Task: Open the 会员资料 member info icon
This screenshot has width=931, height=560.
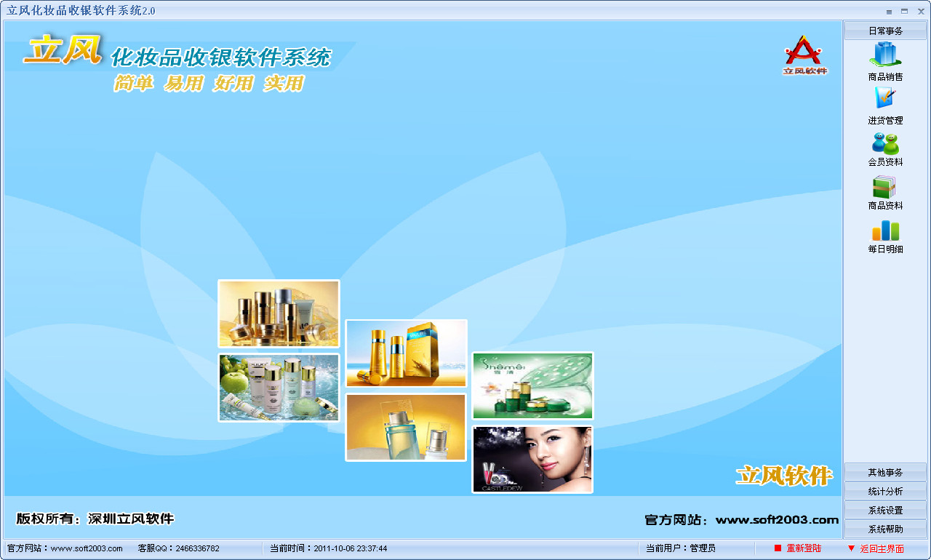Action: pos(885,143)
